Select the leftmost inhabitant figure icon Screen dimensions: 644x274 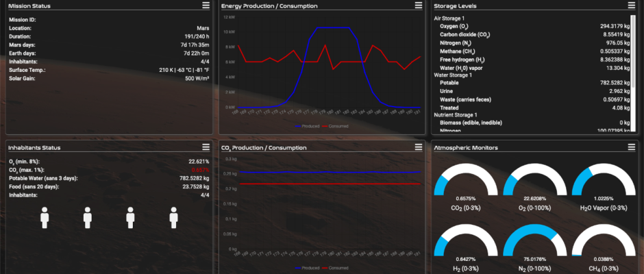point(45,217)
